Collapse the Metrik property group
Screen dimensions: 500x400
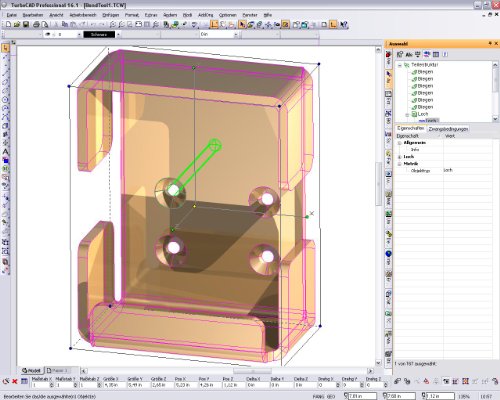400,164
